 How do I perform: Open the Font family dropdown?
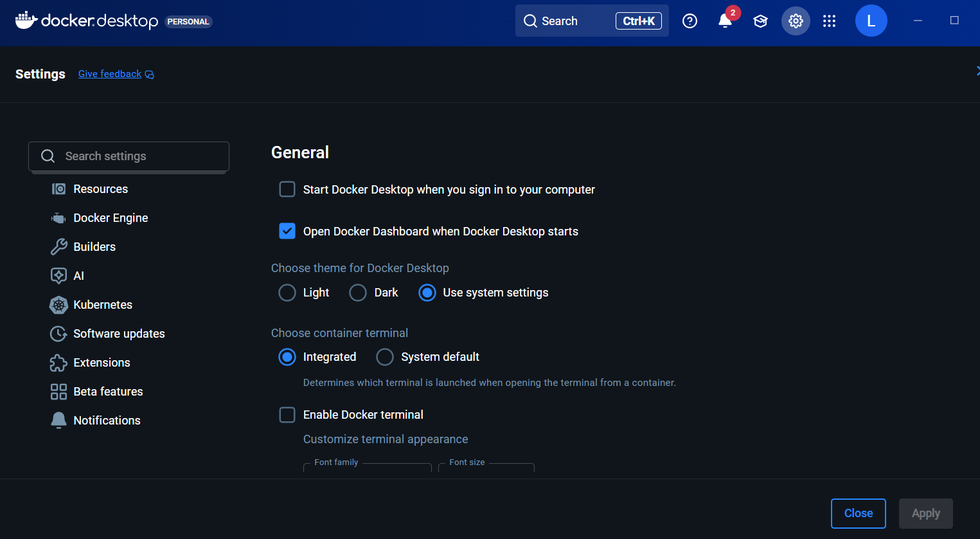[x=368, y=468]
